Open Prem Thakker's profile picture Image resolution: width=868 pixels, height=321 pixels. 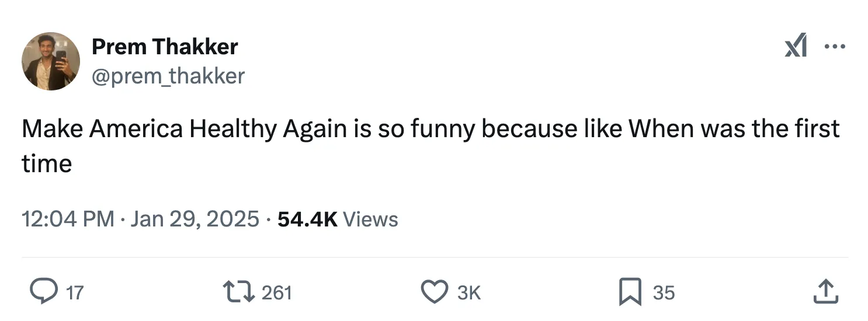point(51,61)
